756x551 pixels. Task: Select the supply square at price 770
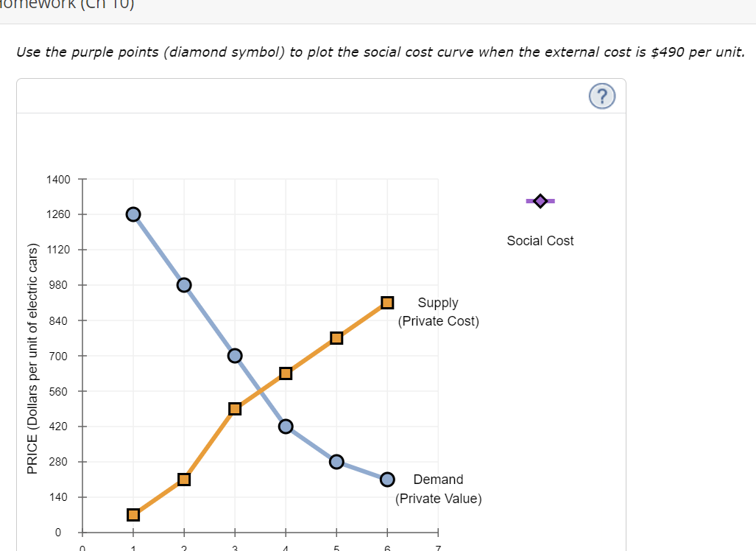click(x=336, y=337)
